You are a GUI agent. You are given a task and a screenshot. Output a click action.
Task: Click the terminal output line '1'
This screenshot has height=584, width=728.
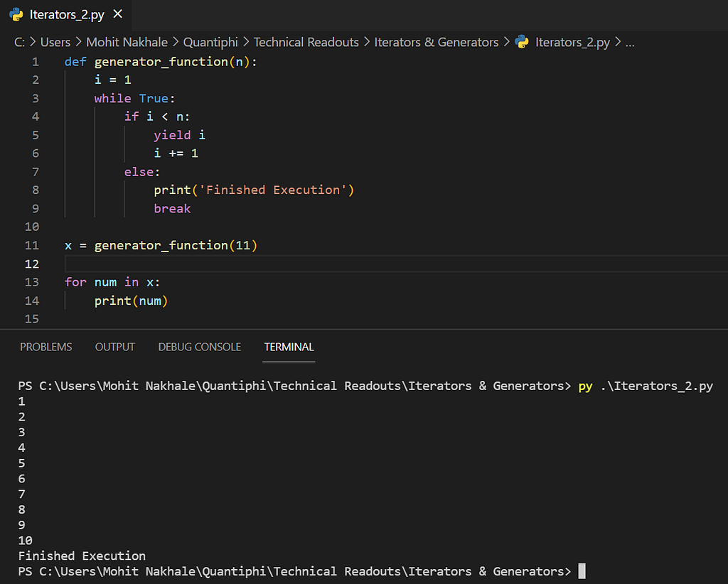21,401
